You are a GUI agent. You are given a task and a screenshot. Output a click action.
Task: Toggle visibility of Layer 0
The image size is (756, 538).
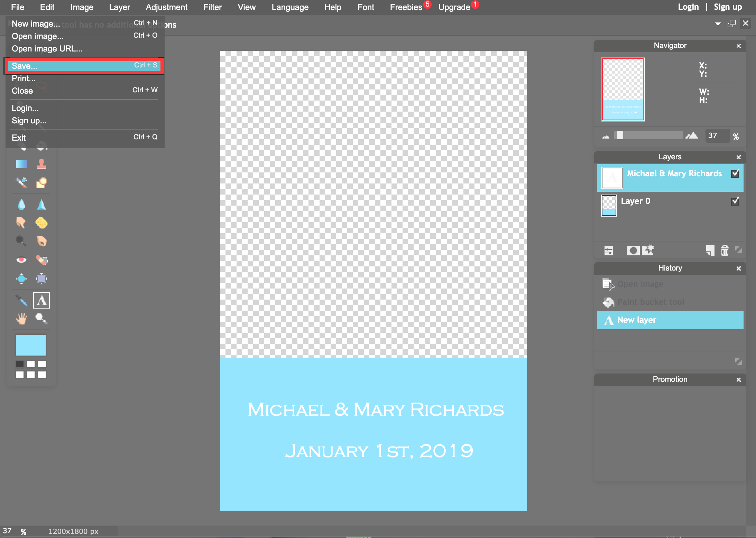pyautogui.click(x=735, y=201)
